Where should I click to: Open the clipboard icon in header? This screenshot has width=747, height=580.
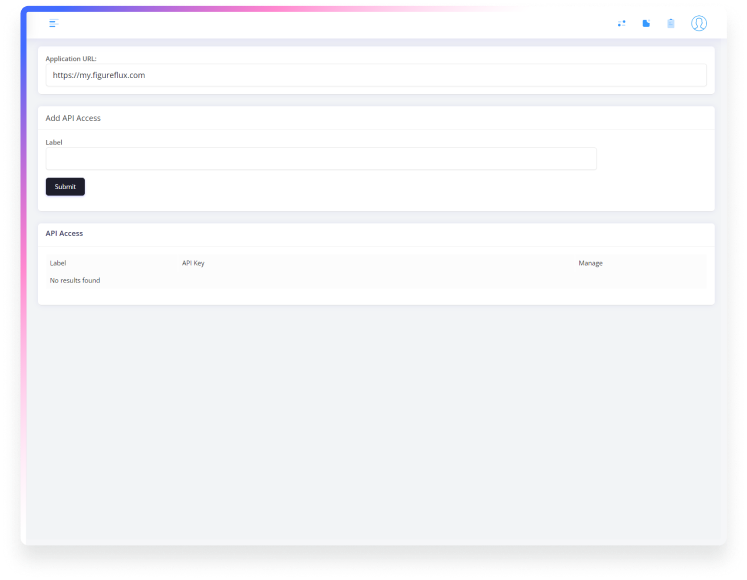(x=671, y=23)
